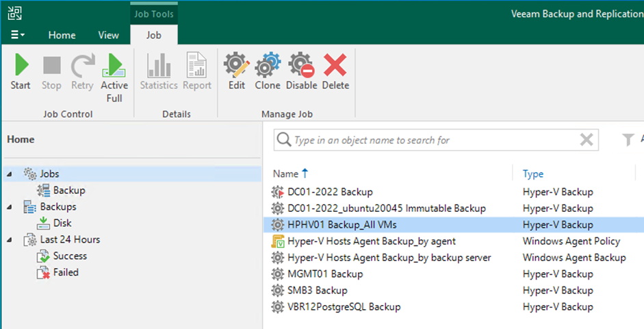The image size is (644, 329).
Task: Click the Start job button
Action: click(x=21, y=71)
